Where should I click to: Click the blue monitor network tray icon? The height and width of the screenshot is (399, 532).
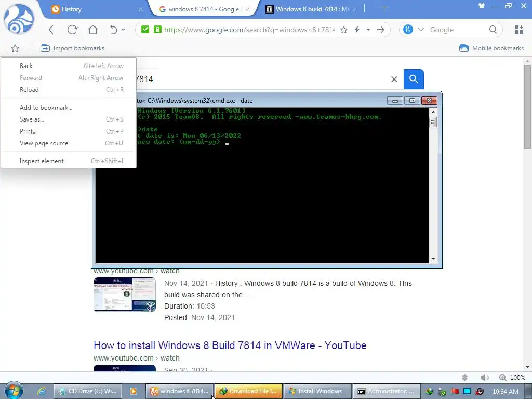tap(467, 392)
